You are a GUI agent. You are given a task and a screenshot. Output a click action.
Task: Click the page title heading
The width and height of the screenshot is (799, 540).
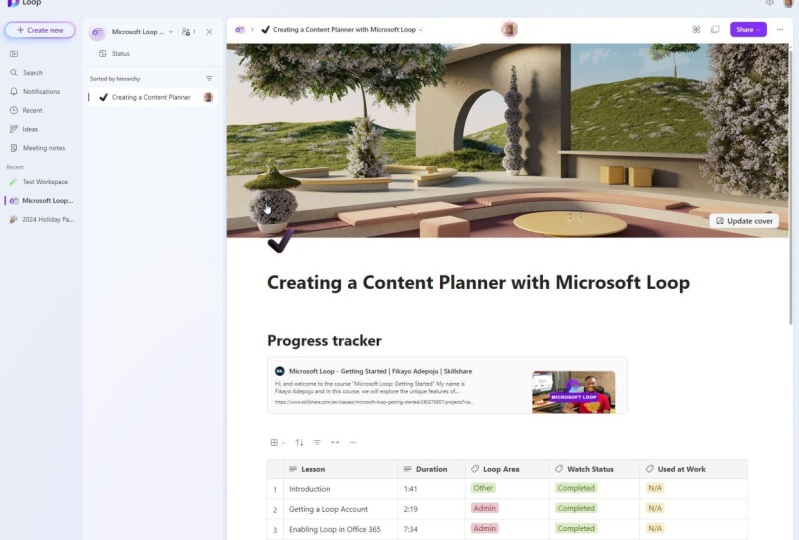pos(478,283)
